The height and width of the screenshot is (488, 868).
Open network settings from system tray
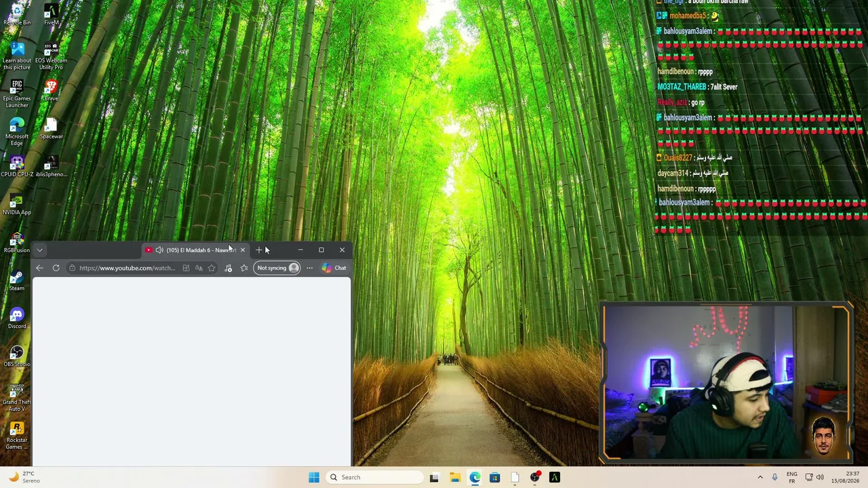tap(808, 477)
